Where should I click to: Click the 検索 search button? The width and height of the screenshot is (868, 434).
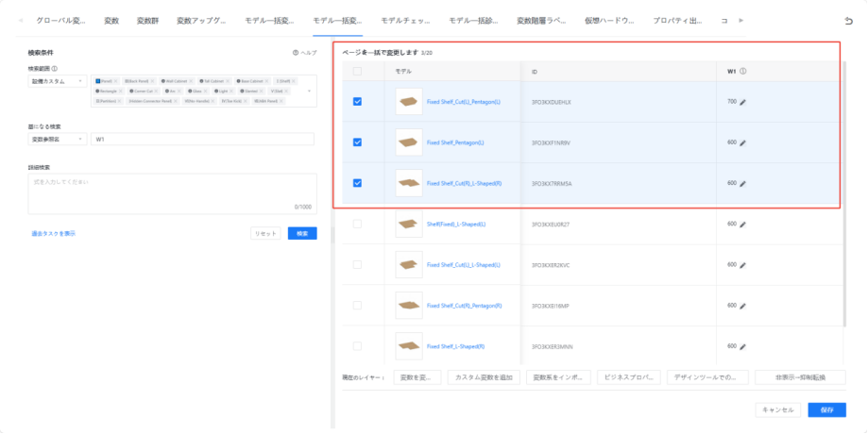[x=302, y=234]
